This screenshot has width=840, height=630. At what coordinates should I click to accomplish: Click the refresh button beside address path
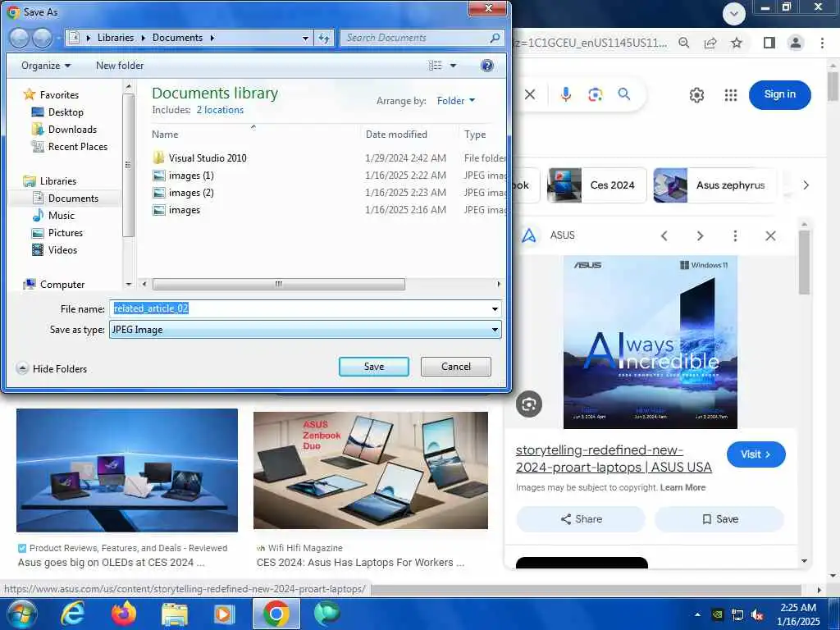click(x=324, y=38)
